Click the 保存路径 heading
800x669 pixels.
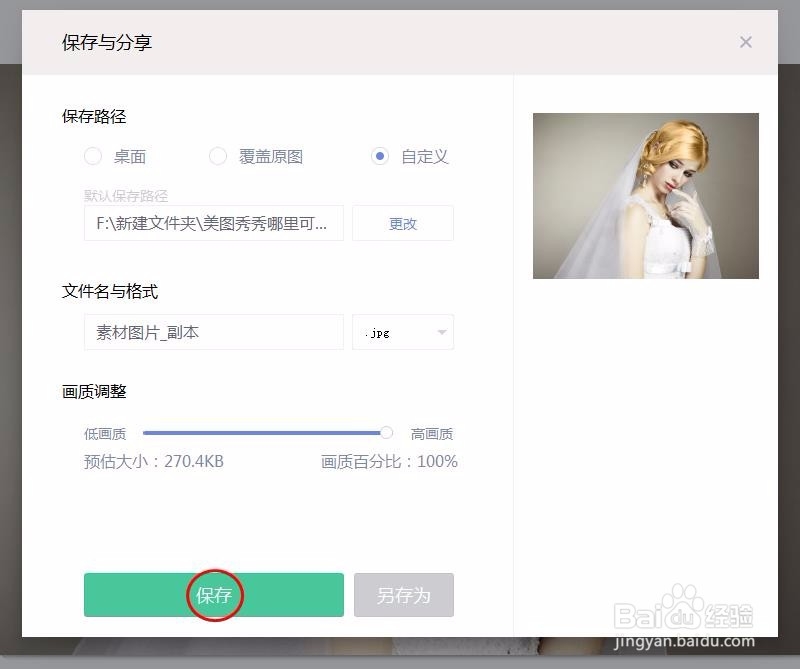[x=94, y=116]
